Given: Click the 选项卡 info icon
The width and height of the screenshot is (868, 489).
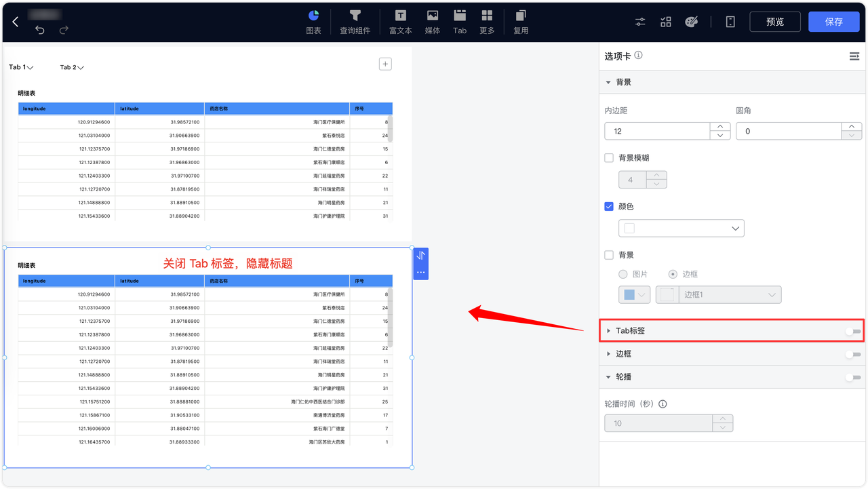Looking at the screenshot, I should click(x=638, y=56).
